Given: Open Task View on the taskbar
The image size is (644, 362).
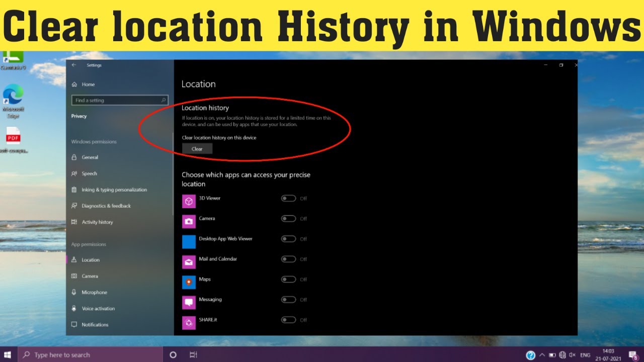Looking at the screenshot, I should pyautogui.click(x=193, y=354).
